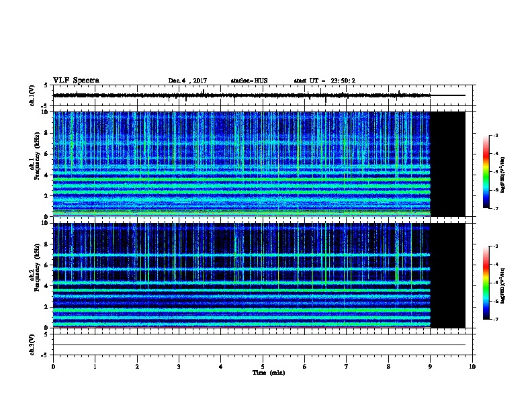Select the ch.1 "Frequency (kHz)" axis label
Image resolution: width=532 pixels, height=411 pixels.
37,156
